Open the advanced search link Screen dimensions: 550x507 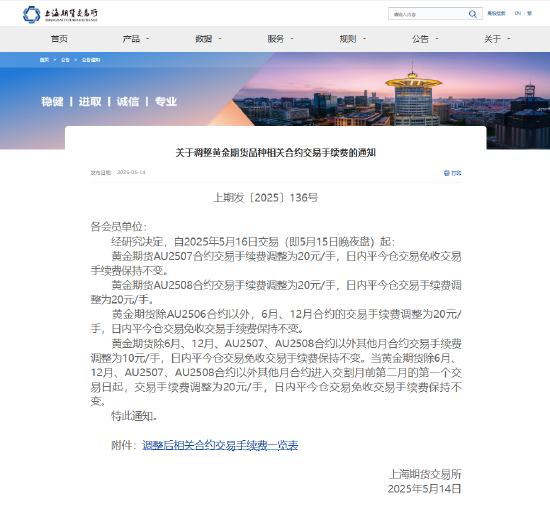(496, 13)
